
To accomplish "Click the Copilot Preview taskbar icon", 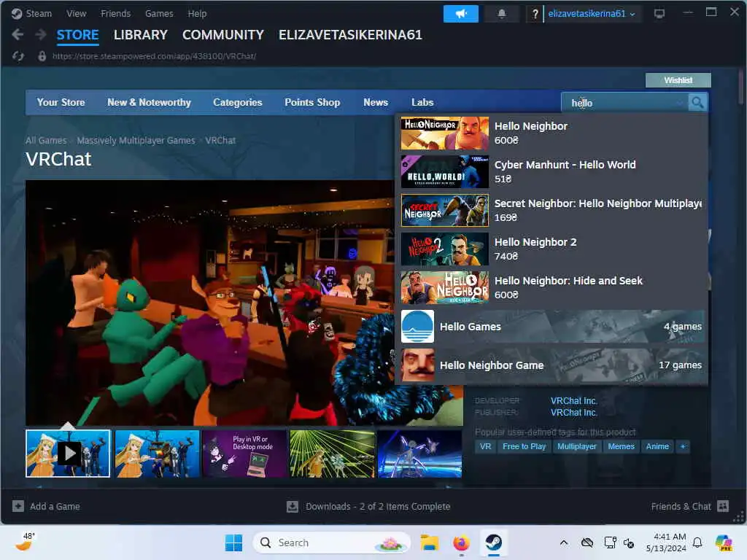I will (724, 542).
